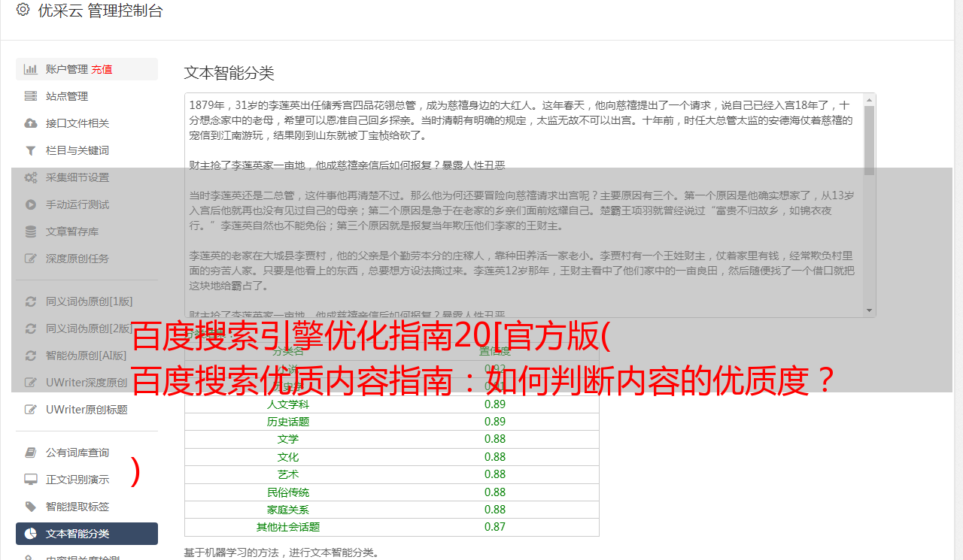Screen dimensions: 963x560
Task: Click the 优采云 管理控制台 title
Action: pyautogui.click(x=100, y=11)
